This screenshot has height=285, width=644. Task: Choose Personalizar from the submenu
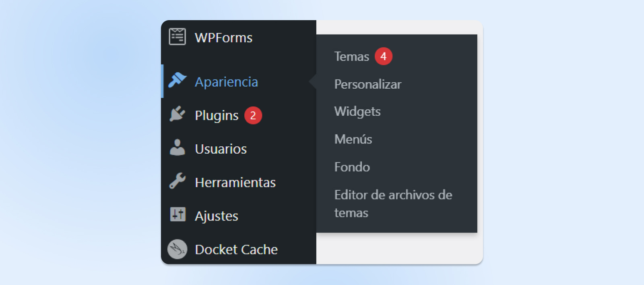pos(367,84)
